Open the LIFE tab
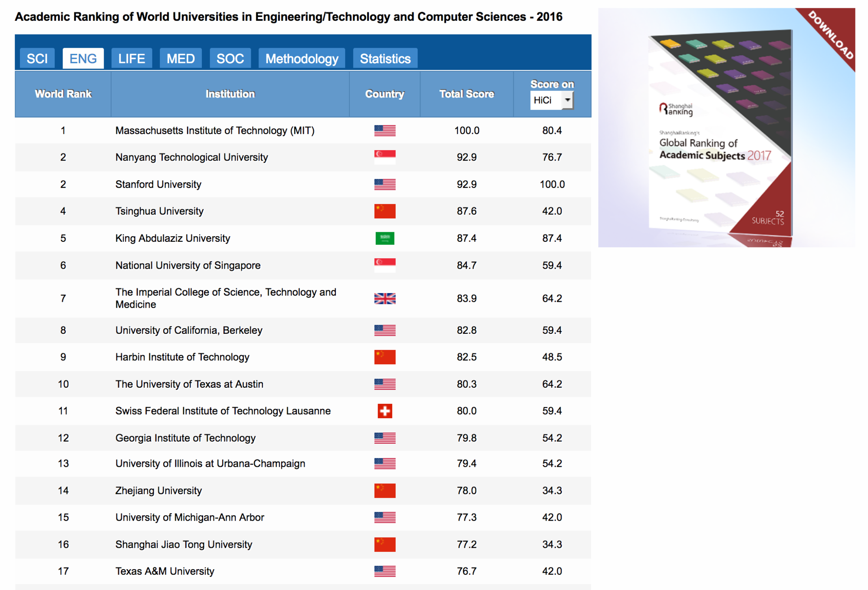This screenshot has width=868, height=590. 132,59
